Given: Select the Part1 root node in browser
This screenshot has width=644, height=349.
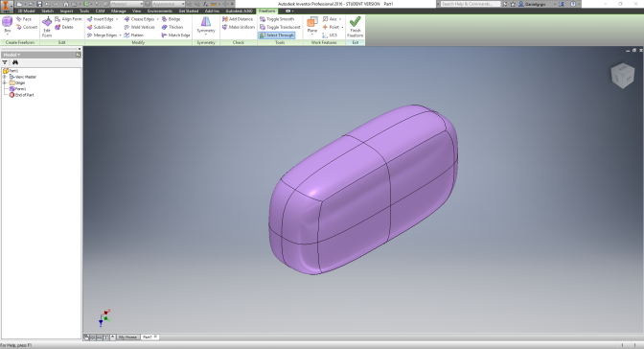Looking at the screenshot, I should 11,71.
